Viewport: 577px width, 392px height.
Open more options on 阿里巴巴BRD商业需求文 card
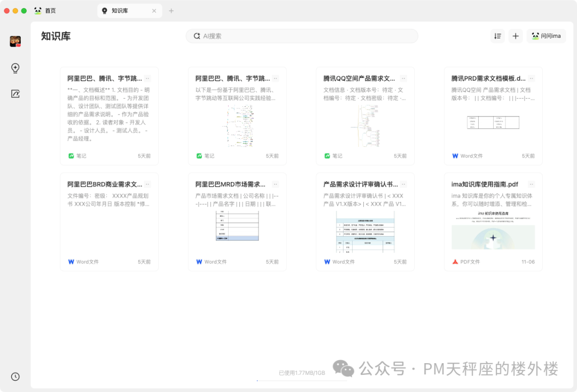point(147,184)
